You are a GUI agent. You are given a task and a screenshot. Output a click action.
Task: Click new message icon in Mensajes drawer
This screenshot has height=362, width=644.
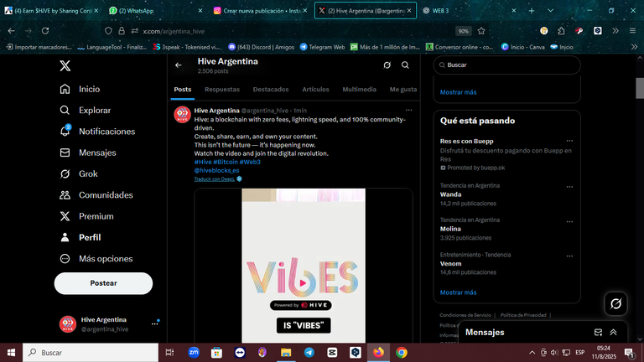pyautogui.click(x=598, y=333)
